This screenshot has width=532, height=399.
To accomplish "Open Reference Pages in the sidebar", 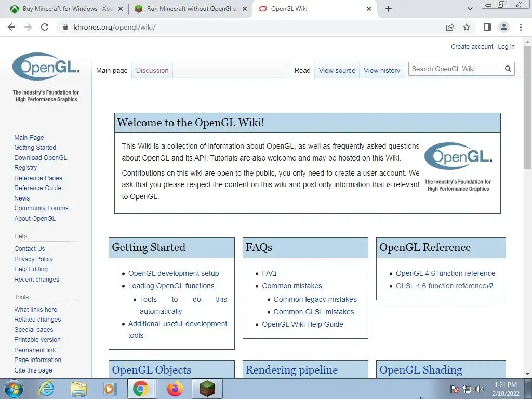I will click(38, 178).
